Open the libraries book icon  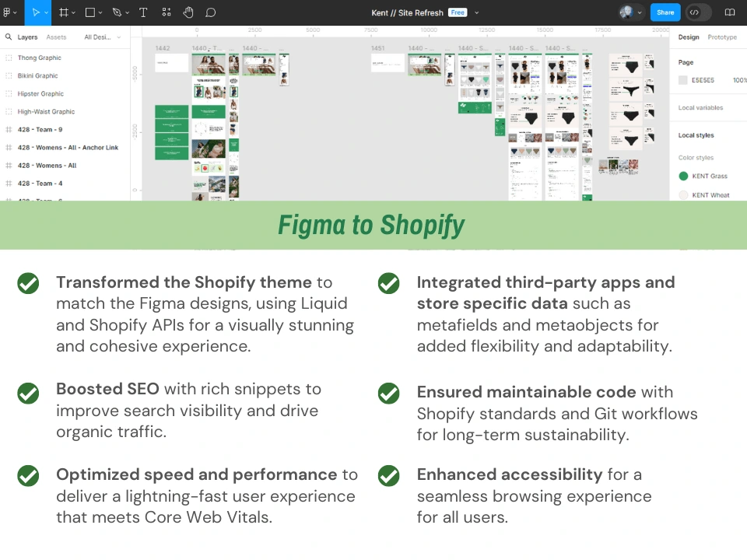pos(729,12)
